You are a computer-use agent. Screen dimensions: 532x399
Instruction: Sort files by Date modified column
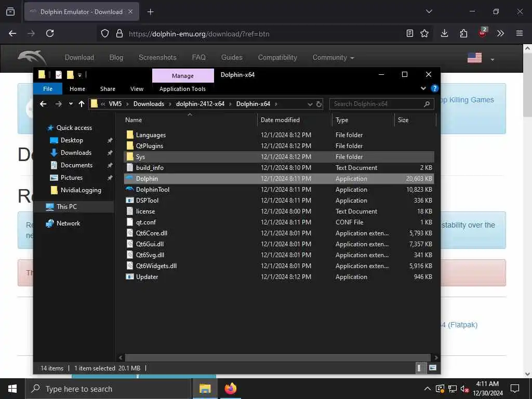[x=295, y=120]
